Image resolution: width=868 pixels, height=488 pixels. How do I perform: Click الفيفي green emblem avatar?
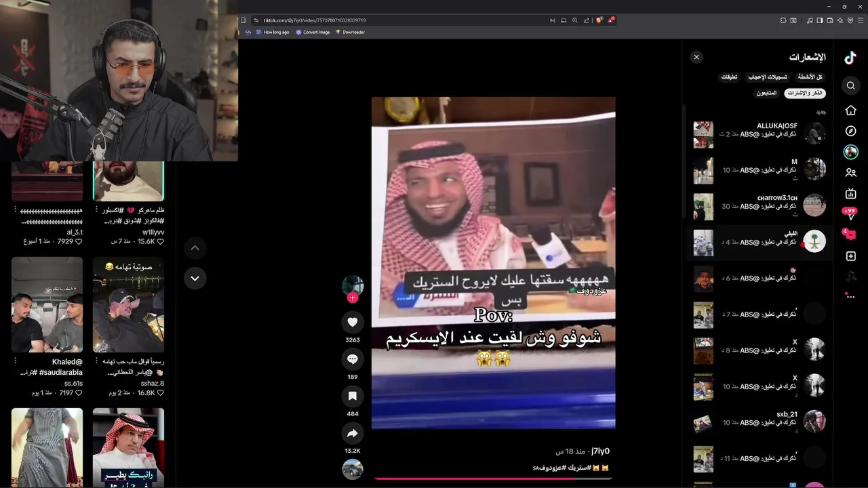(814, 241)
